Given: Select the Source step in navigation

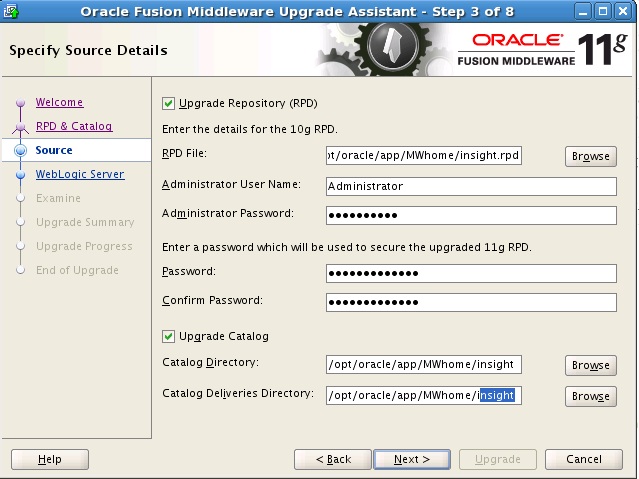Looking at the screenshot, I should [54, 150].
